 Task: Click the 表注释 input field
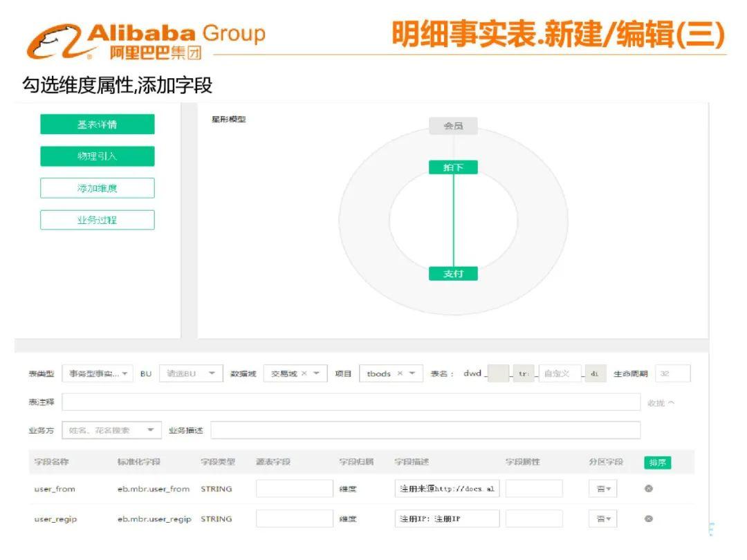tap(351, 402)
